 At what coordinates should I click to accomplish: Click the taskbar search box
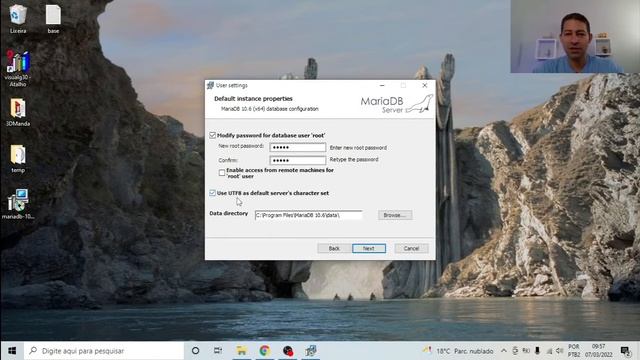(104, 351)
